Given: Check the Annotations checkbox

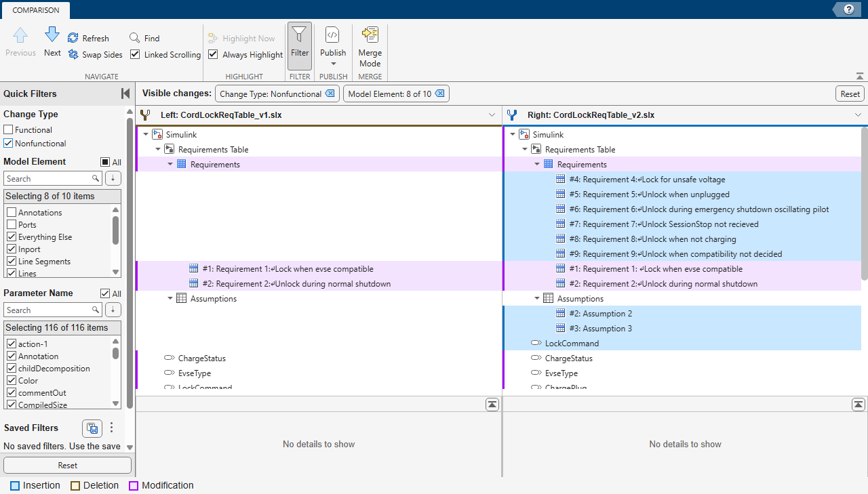Looking at the screenshot, I should (x=12, y=213).
